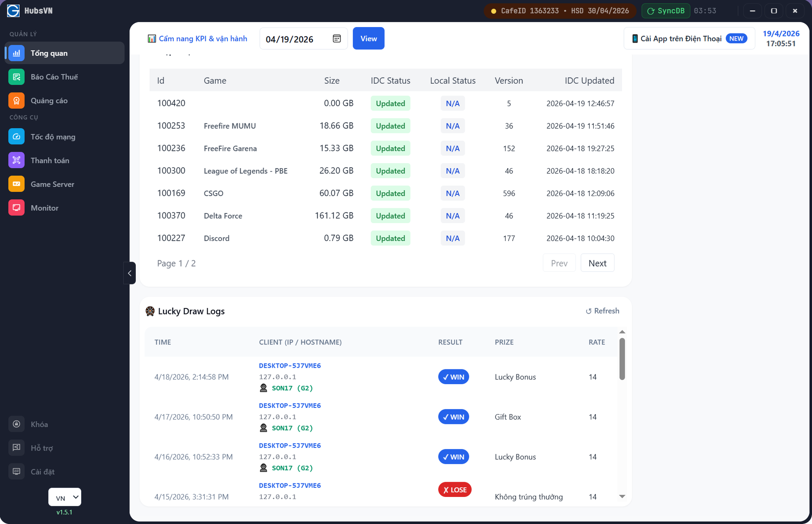
Task: Open Hỗ trợ support menu item
Action: click(41, 448)
